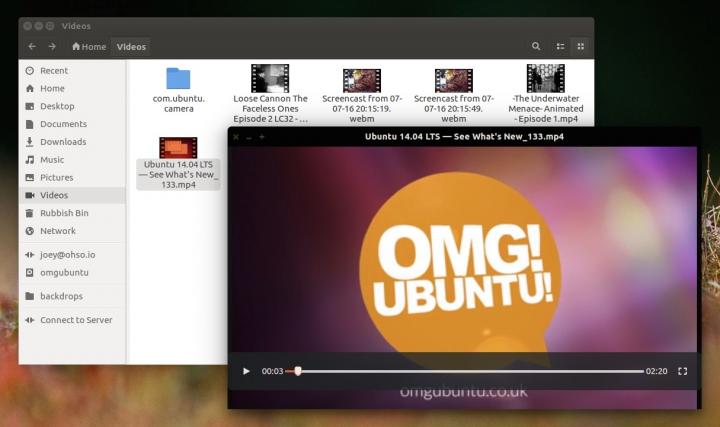Go back with the back arrow
This screenshot has height=427, width=720.
[32, 46]
